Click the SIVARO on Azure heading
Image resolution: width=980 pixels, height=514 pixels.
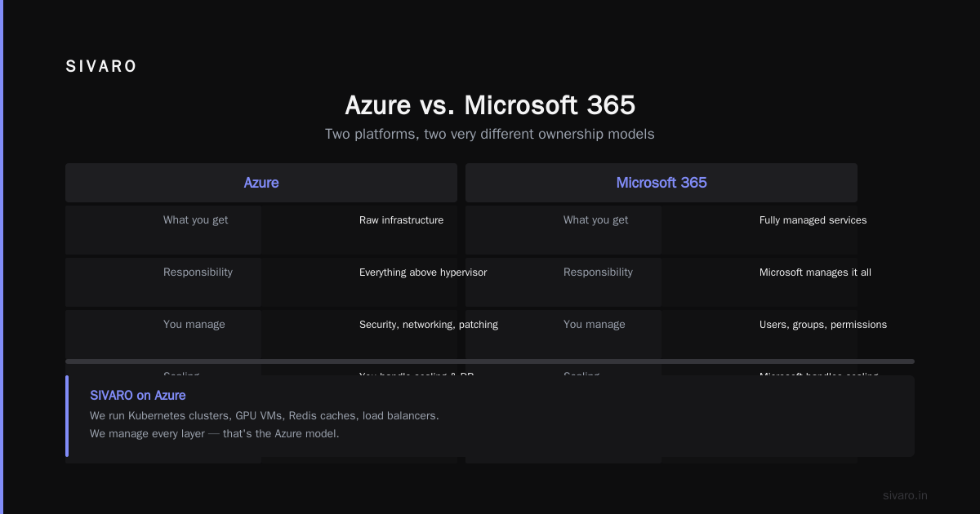(138, 396)
